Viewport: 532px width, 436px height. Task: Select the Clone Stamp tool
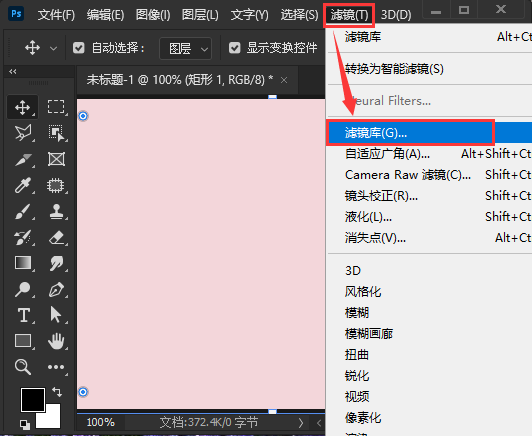(x=56, y=211)
